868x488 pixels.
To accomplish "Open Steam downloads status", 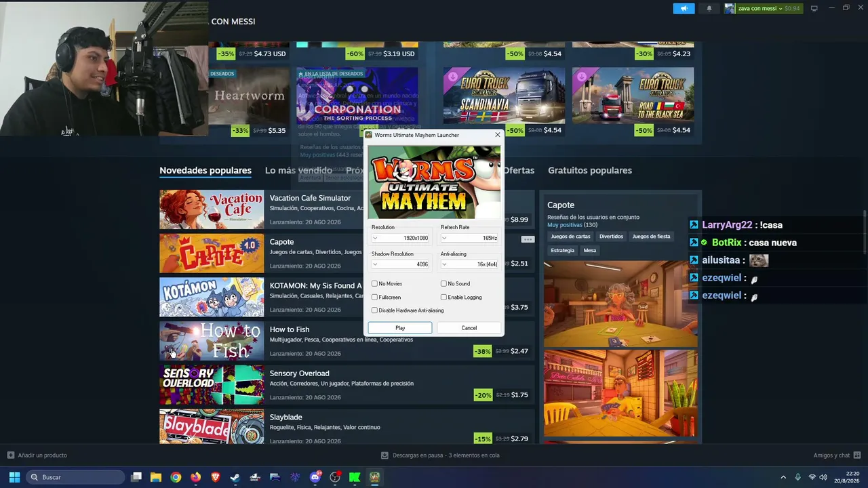I will pos(440,455).
